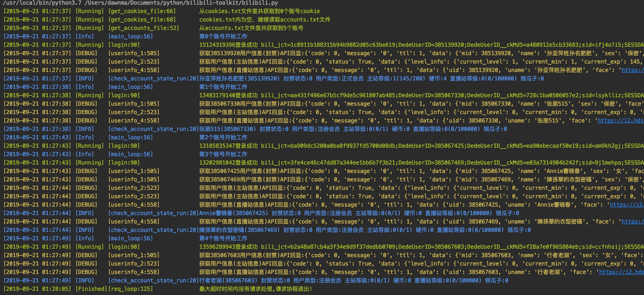Image resolution: width=644 pixels, height=295 pixels.
Task: Click the 13596289943登录成功 login message
Action: pos(228,247)
